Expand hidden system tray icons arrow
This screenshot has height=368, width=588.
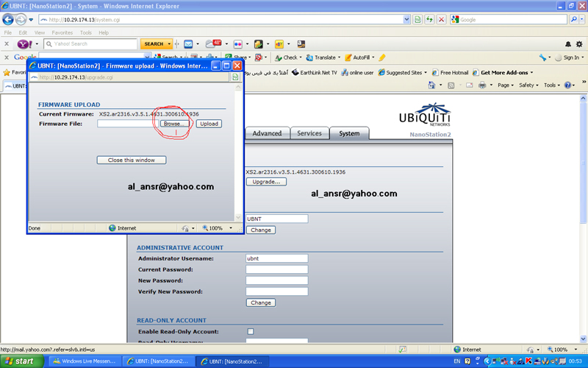coord(487,361)
